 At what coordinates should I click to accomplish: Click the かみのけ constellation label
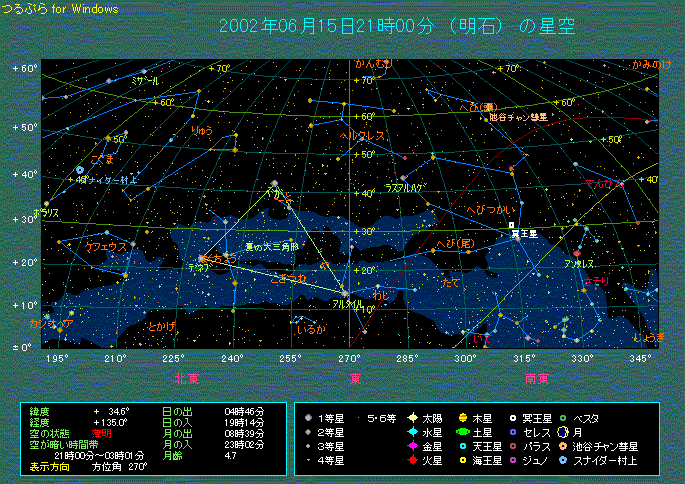click(x=652, y=65)
